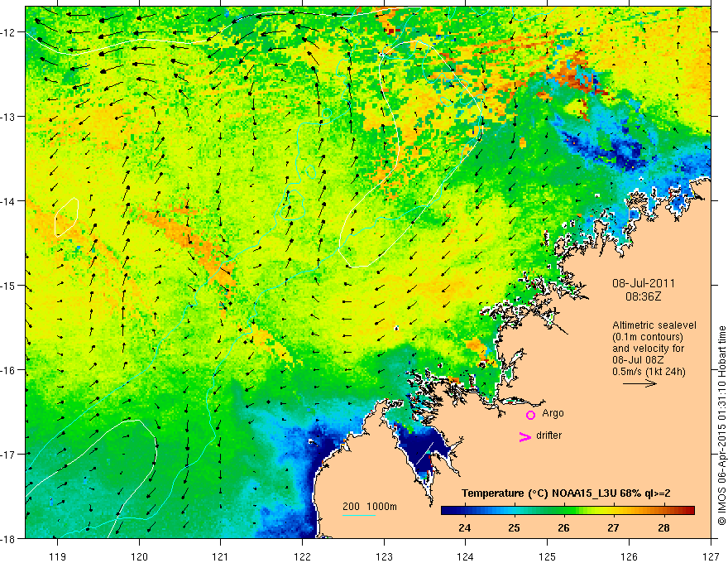Viewport: 728px width, 563px height.
Task: Click the '124' longitude axis label
Action: [x=466, y=556]
